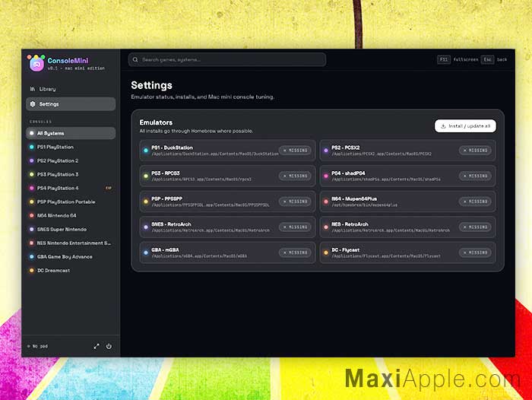532x400 pixels.
Task: Click MISSING badge on PS2 - PCSX2
Action: [475, 151]
